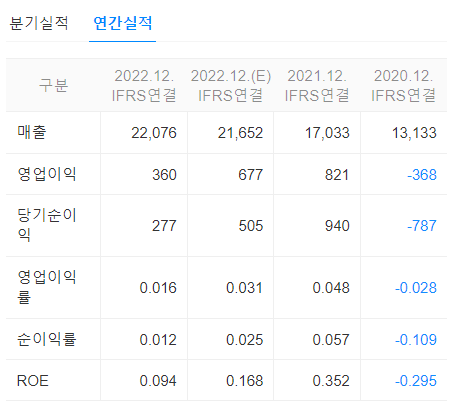Viewport: 469px width, 420px height.
Task: Click the 677 operating profit value
Action: tap(251, 175)
